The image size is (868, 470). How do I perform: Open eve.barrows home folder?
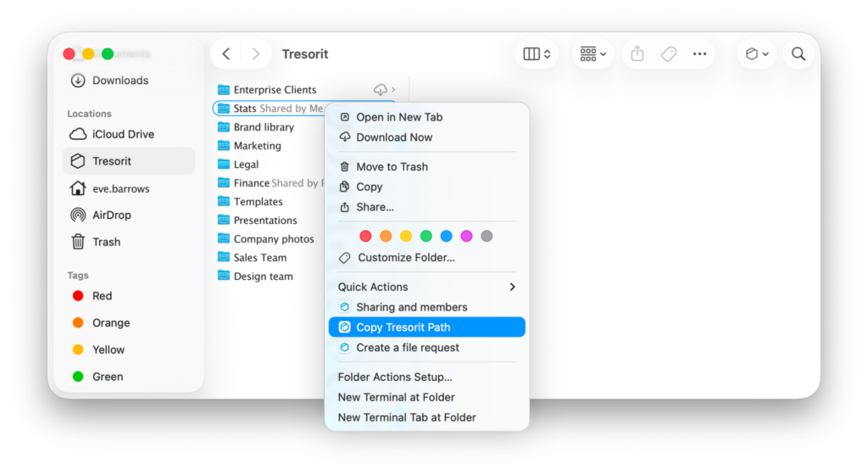pos(129,188)
